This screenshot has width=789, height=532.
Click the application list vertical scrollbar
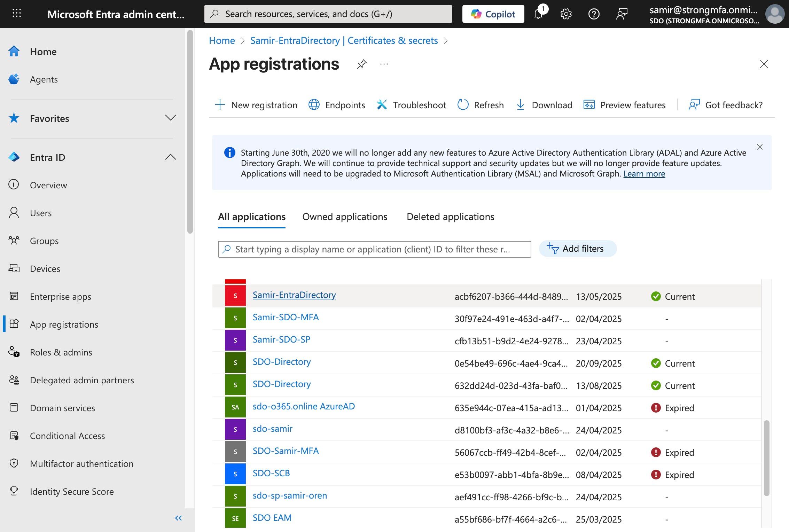(766, 457)
